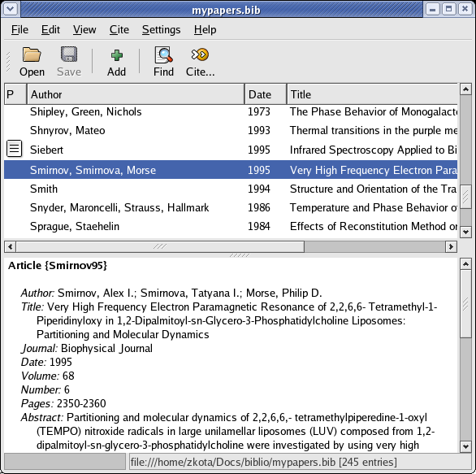Viewport: 476px width, 474px height.
Task: Click the Cite... toolbar icon
Action: pos(200,54)
